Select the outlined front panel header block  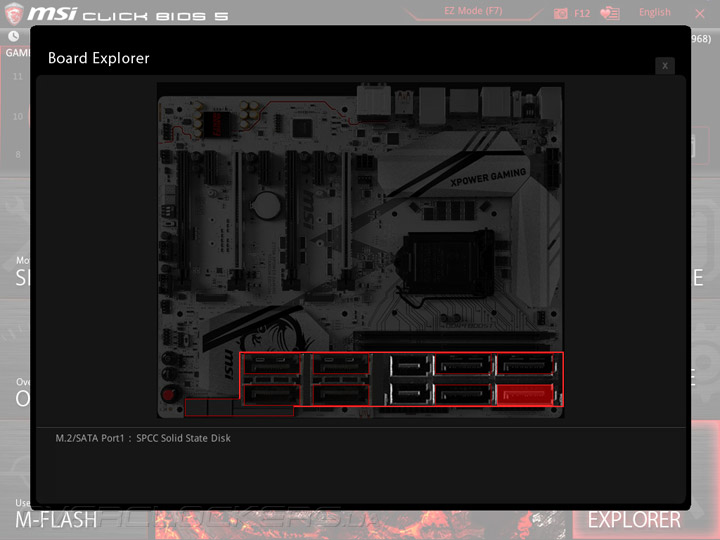[x=239, y=407]
